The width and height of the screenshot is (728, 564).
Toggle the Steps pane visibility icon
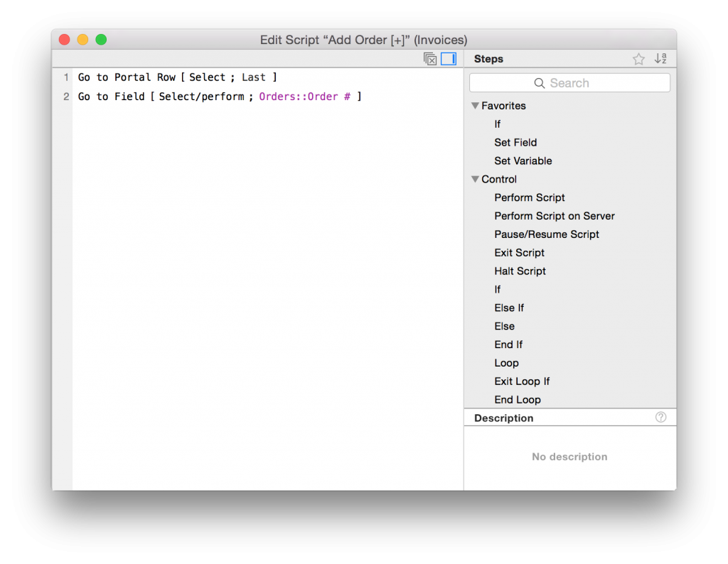pos(448,59)
